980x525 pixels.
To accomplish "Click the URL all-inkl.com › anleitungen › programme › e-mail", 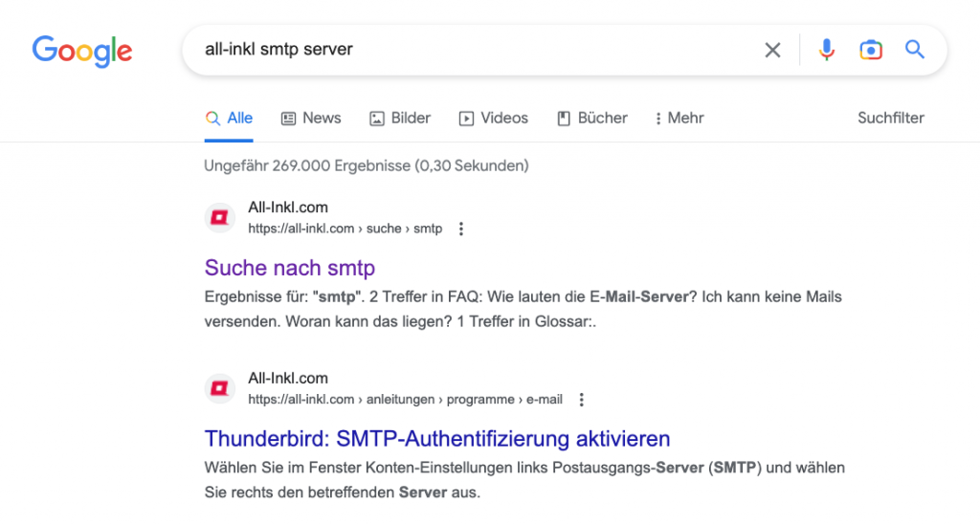I will (405, 400).
